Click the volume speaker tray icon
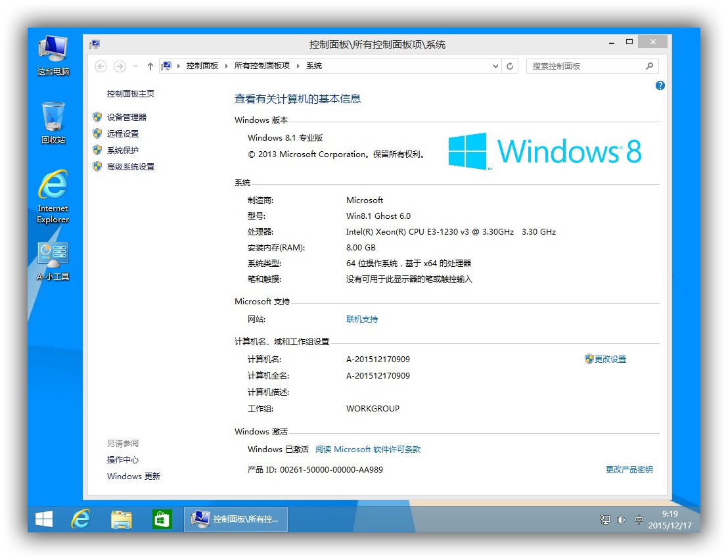The height and width of the screenshot is (560, 728). click(621, 520)
